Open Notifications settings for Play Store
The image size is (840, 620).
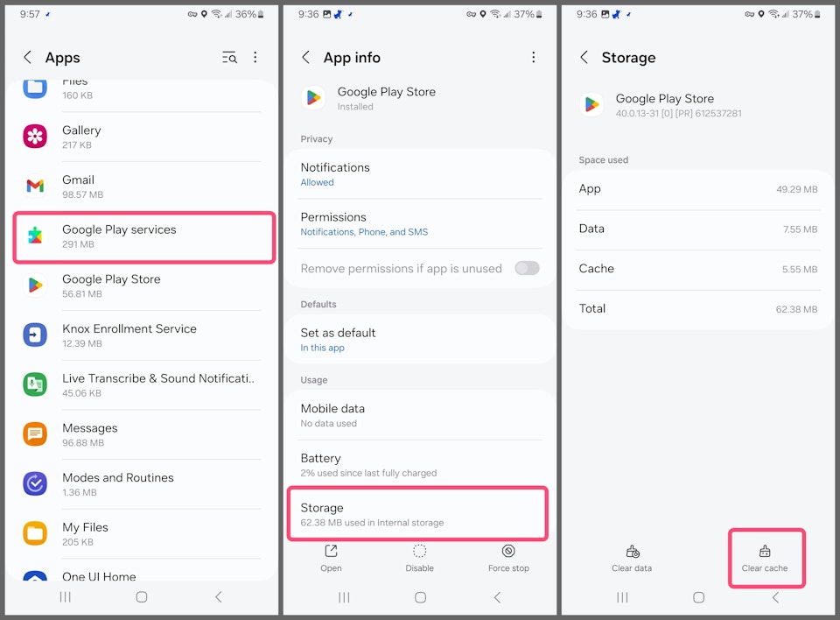point(419,174)
